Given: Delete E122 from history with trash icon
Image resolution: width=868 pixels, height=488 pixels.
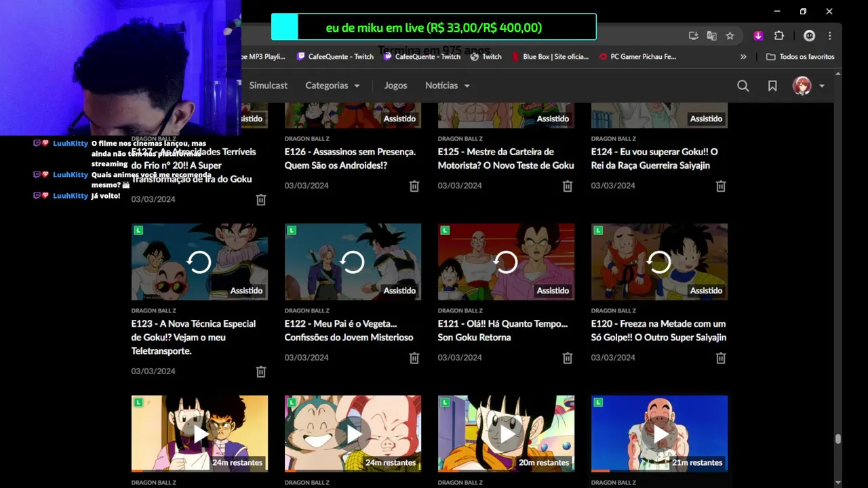Looking at the screenshot, I should [x=414, y=358].
